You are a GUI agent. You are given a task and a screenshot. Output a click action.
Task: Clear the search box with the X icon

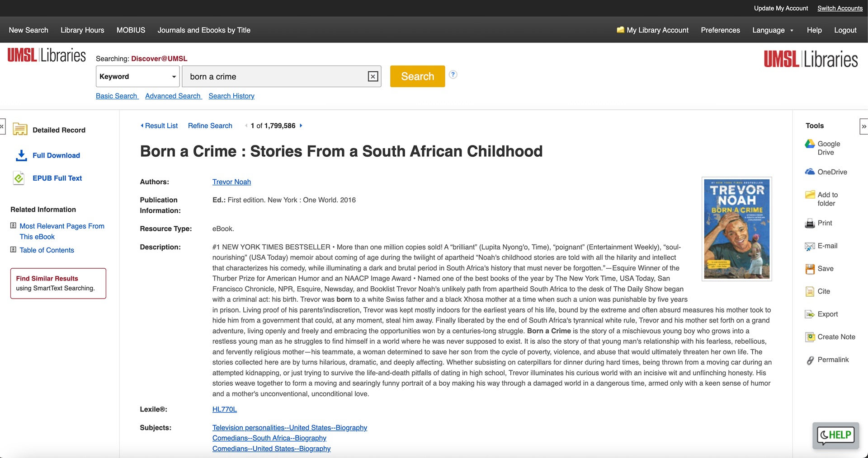(373, 76)
